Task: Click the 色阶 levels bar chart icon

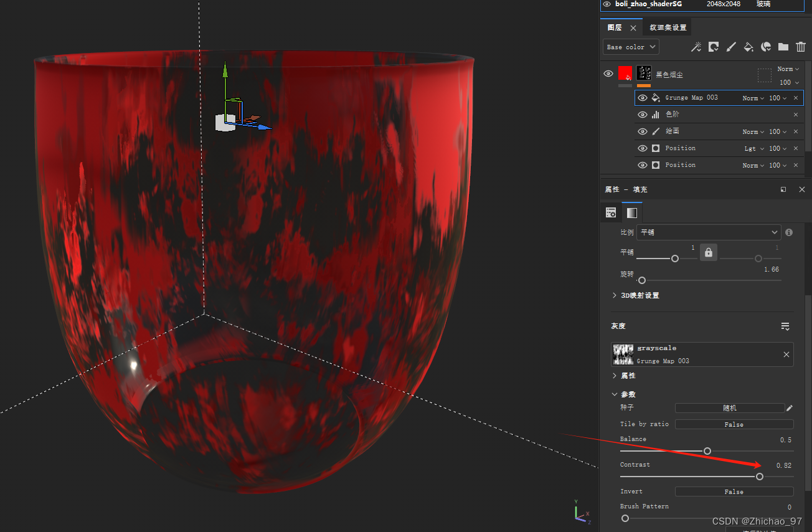Action: pyautogui.click(x=656, y=115)
